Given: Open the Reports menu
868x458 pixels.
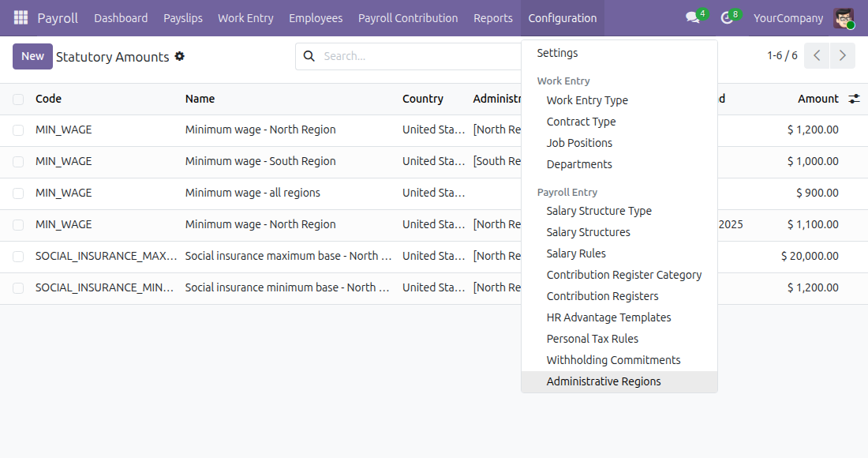Looking at the screenshot, I should (492, 17).
